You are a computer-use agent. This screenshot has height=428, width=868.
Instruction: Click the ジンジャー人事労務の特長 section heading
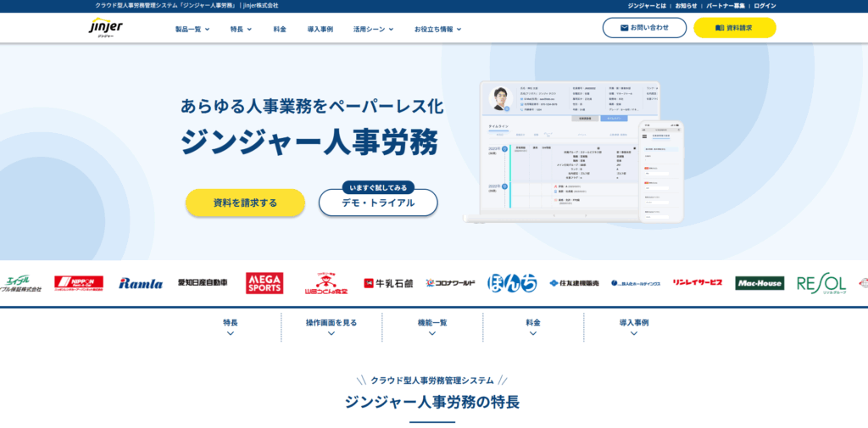432,402
